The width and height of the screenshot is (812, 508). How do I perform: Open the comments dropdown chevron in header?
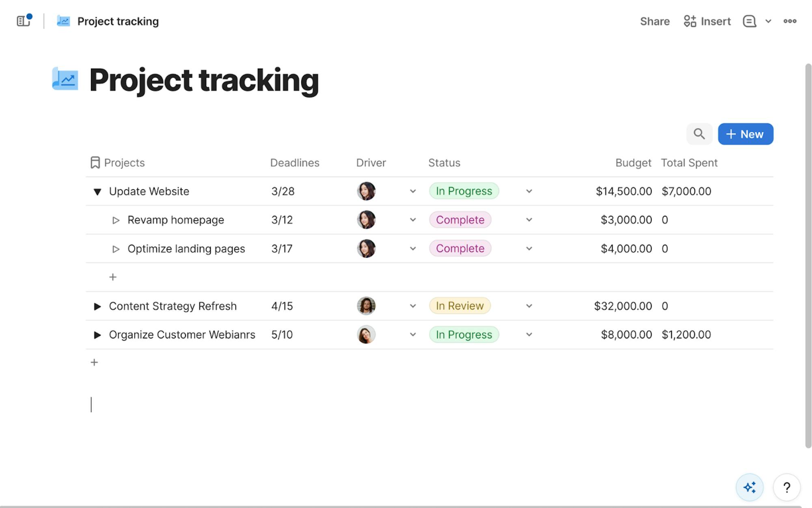pos(768,21)
